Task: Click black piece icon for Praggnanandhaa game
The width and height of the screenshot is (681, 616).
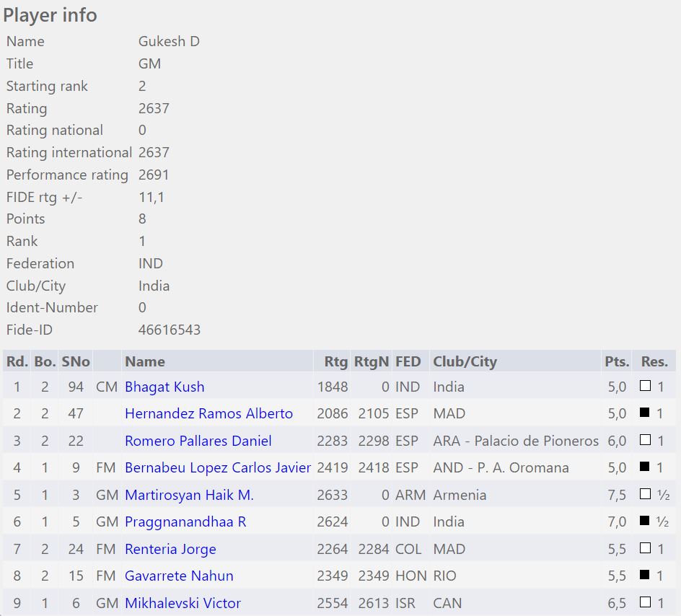Action: 645,522
